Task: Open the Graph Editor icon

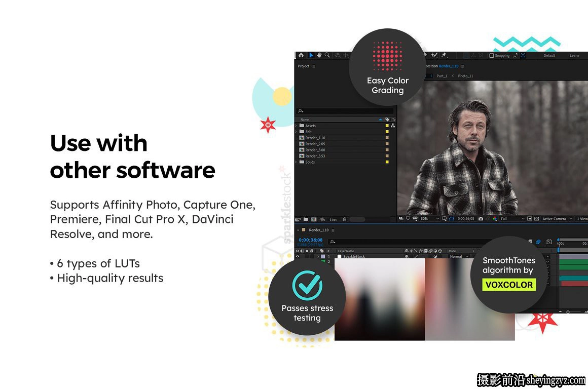Action: [x=549, y=242]
